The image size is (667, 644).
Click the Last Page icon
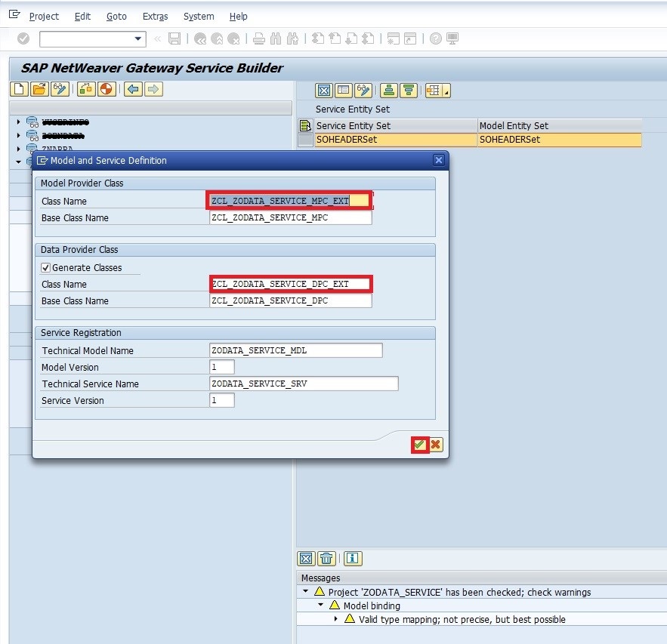(x=368, y=39)
